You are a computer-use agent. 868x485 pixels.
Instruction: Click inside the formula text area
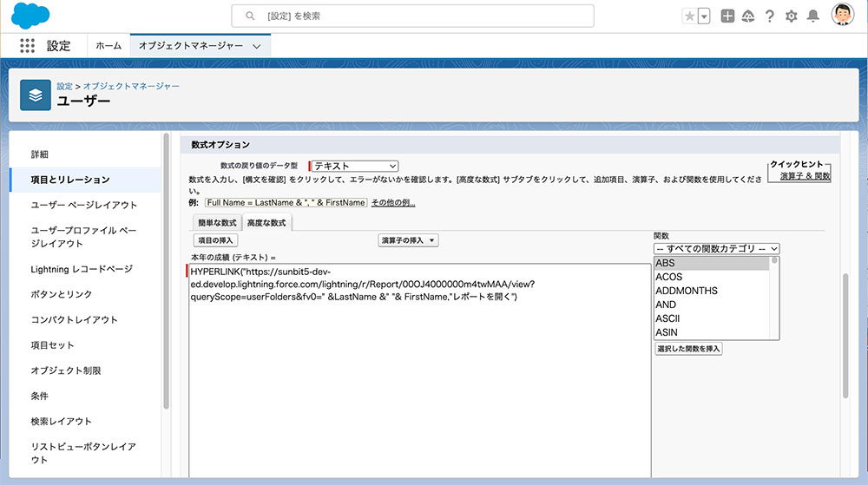417,382
